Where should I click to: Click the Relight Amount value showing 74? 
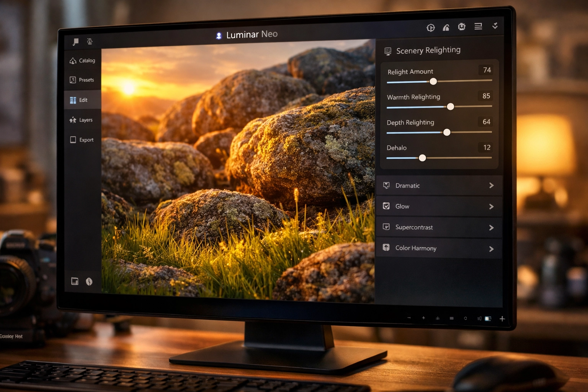click(486, 70)
